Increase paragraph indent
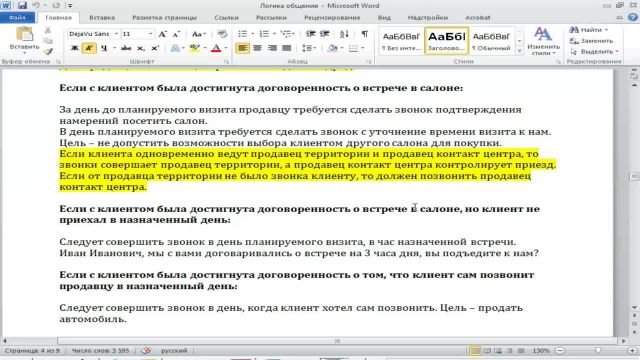The width and height of the screenshot is (640, 360). 325,34
